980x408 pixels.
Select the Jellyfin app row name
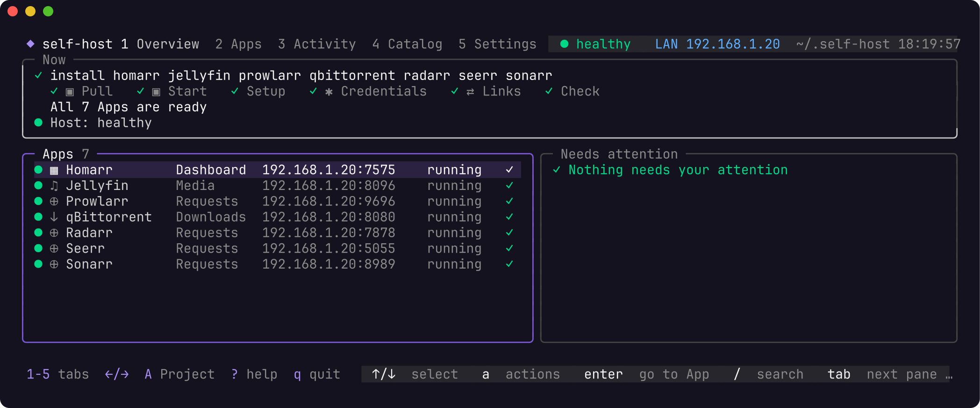97,186
